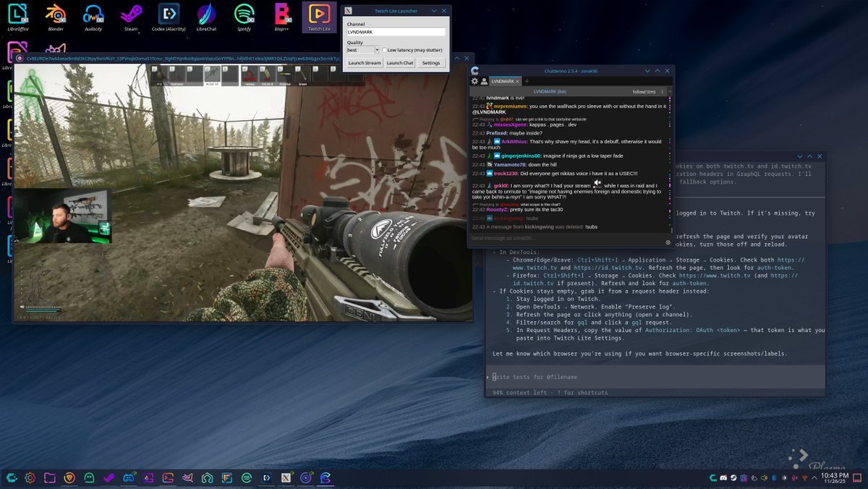Viewport: 868px width, 489px height.
Task: Click username RoootyZ in chat
Action: (x=498, y=209)
